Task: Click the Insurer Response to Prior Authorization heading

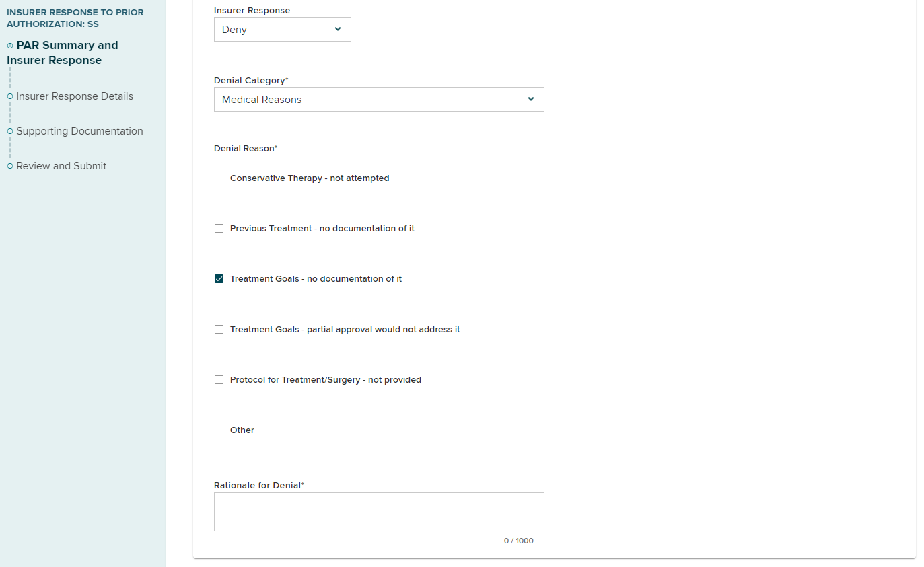Action: [x=75, y=18]
